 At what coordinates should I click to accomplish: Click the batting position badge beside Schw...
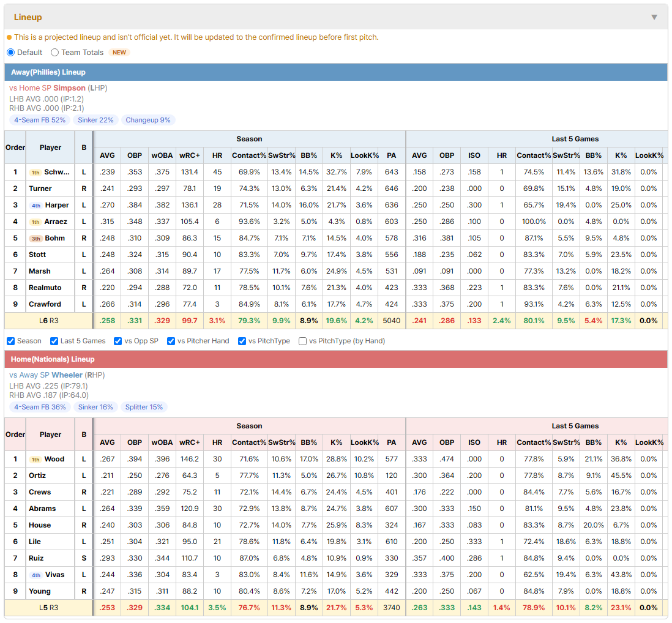tap(35, 172)
